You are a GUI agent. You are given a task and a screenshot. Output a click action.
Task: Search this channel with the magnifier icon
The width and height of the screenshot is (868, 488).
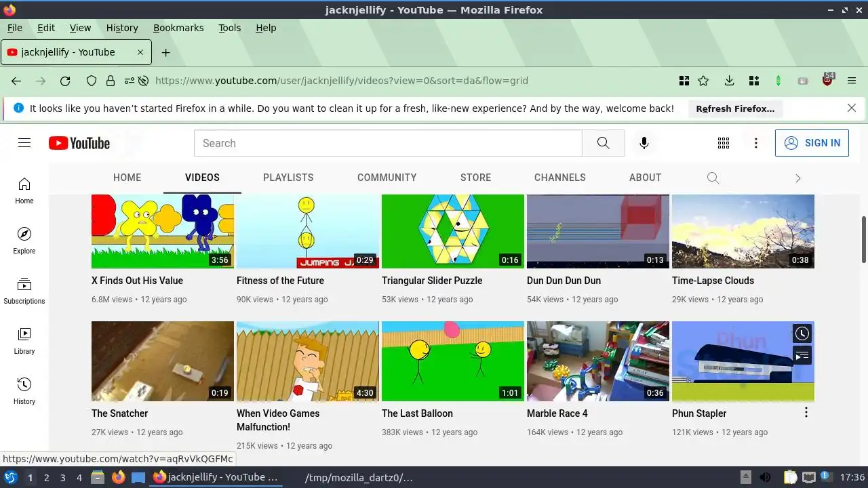713,178
